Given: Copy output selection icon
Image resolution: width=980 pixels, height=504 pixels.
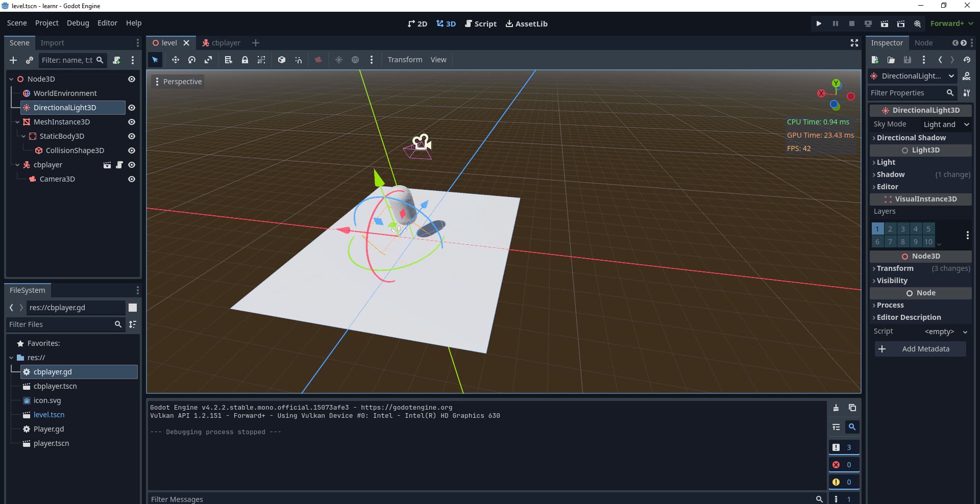Looking at the screenshot, I should pos(852,408).
